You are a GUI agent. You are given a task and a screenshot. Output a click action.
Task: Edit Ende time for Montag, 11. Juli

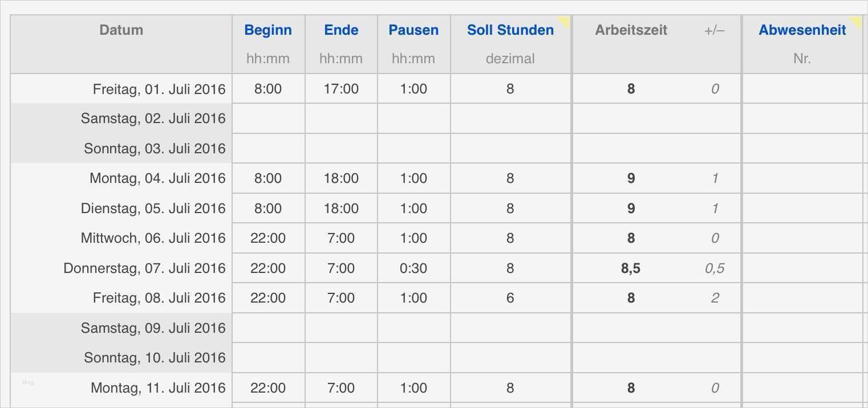[x=341, y=388]
